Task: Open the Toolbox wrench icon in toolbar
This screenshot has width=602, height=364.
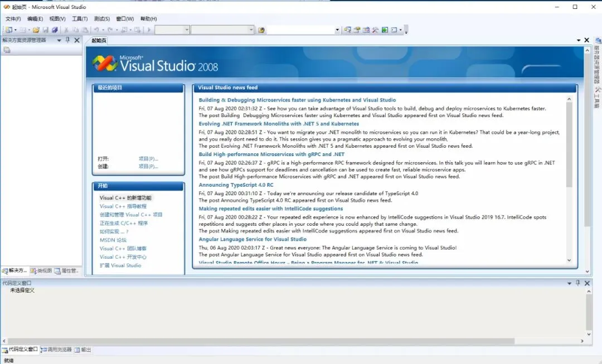Action: click(x=376, y=30)
